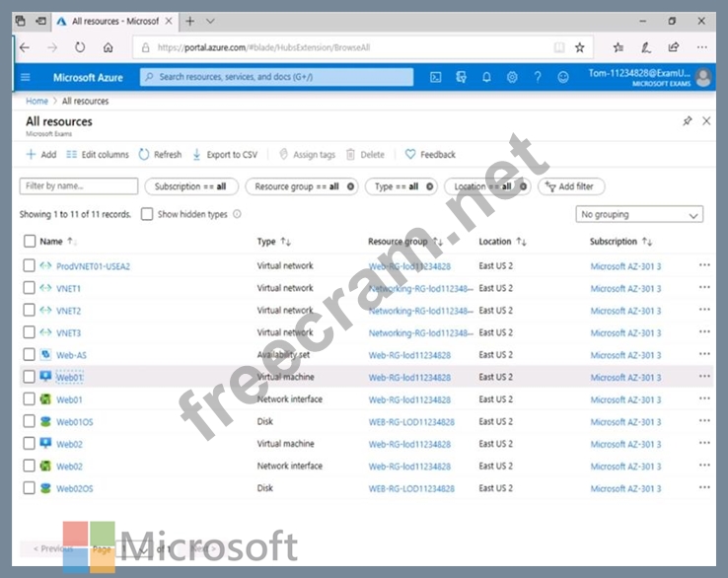Check the ProdVNET01-USEA2 row checkbox
728x578 pixels.
(x=30, y=265)
